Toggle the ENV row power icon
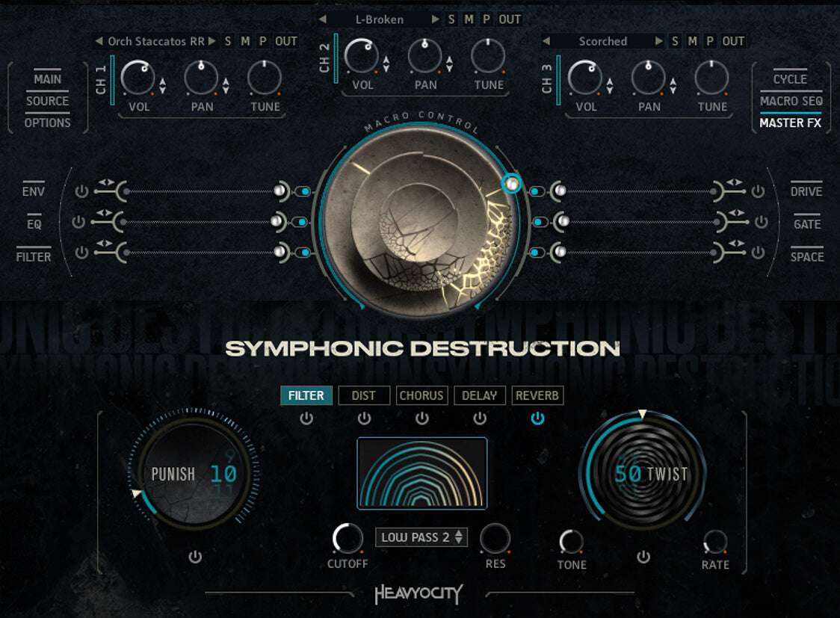The image size is (840, 618). (x=81, y=191)
